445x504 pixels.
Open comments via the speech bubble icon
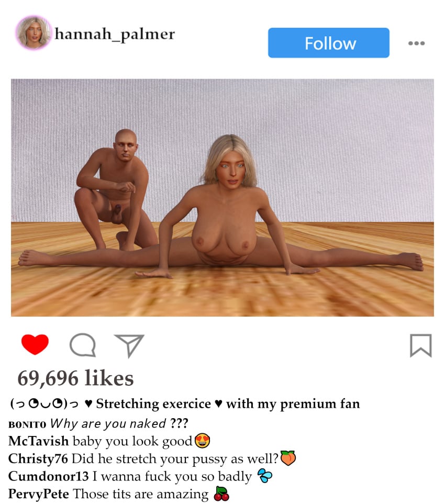click(x=83, y=345)
